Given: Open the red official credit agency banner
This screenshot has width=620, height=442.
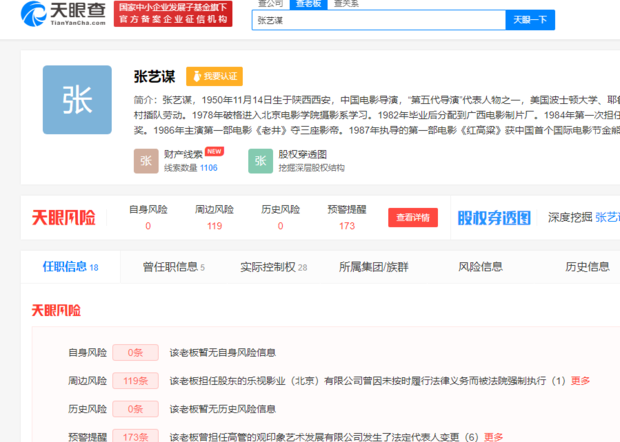Looking at the screenshot, I should pos(173,14).
